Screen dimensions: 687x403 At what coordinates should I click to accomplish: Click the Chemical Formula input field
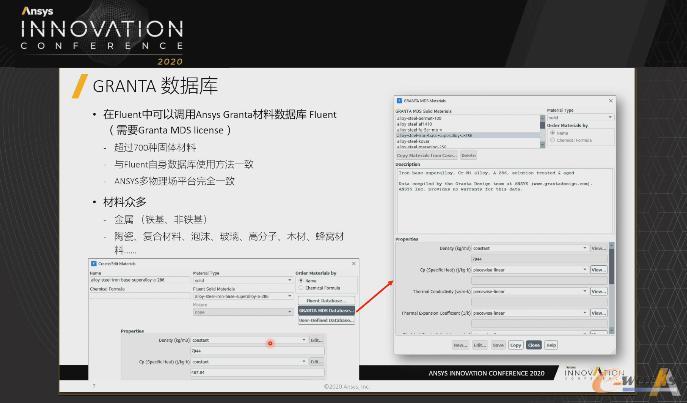tap(139, 296)
